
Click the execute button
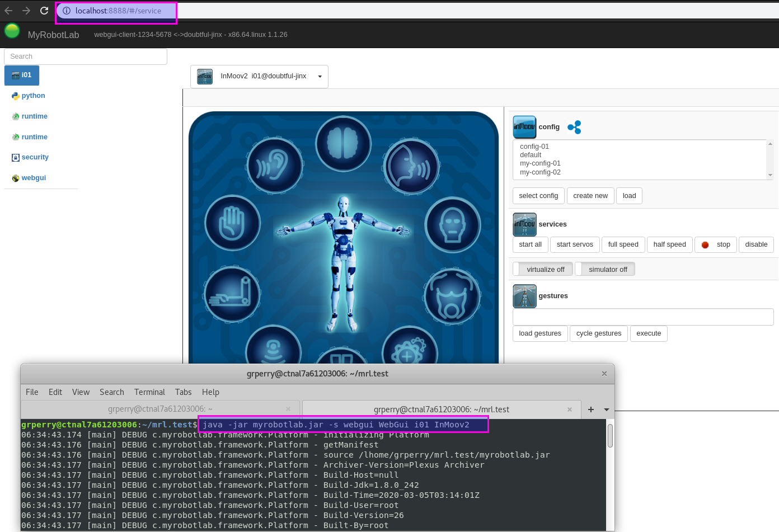(649, 333)
